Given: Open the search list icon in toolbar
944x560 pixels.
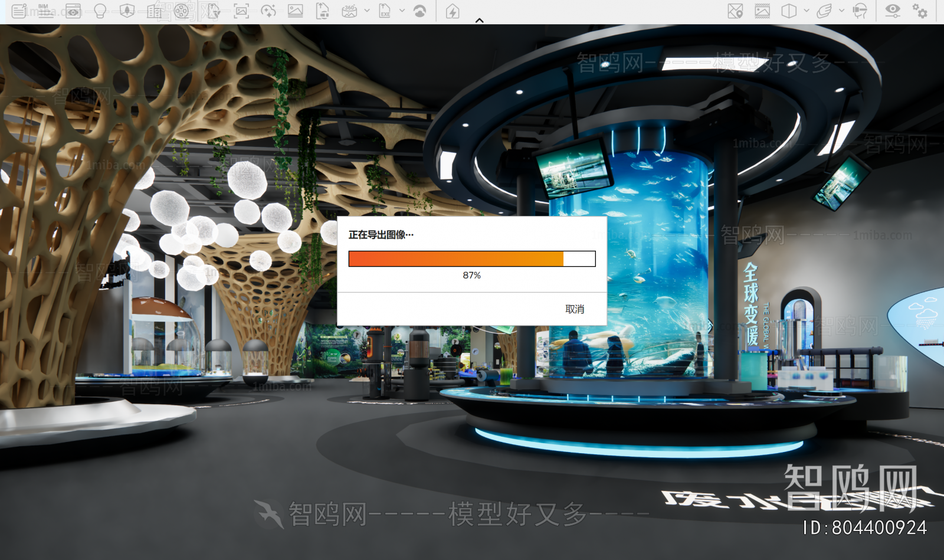Looking at the screenshot, I should click(19, 11).
